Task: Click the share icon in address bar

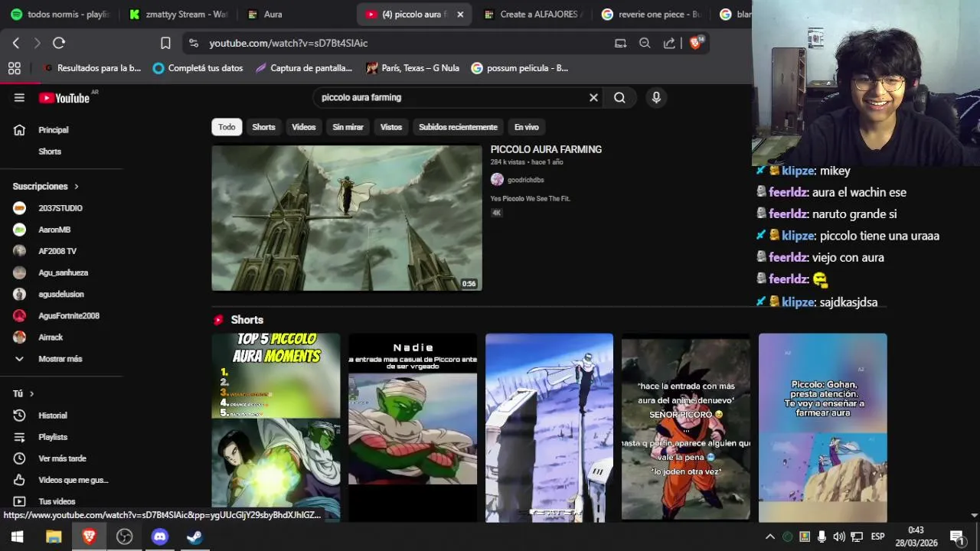Action: 669,44
